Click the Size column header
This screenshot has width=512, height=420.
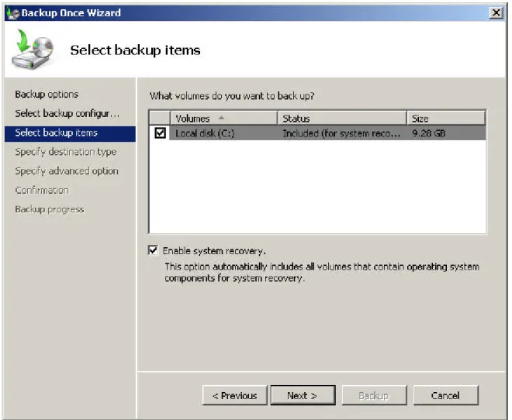[446, 118]
